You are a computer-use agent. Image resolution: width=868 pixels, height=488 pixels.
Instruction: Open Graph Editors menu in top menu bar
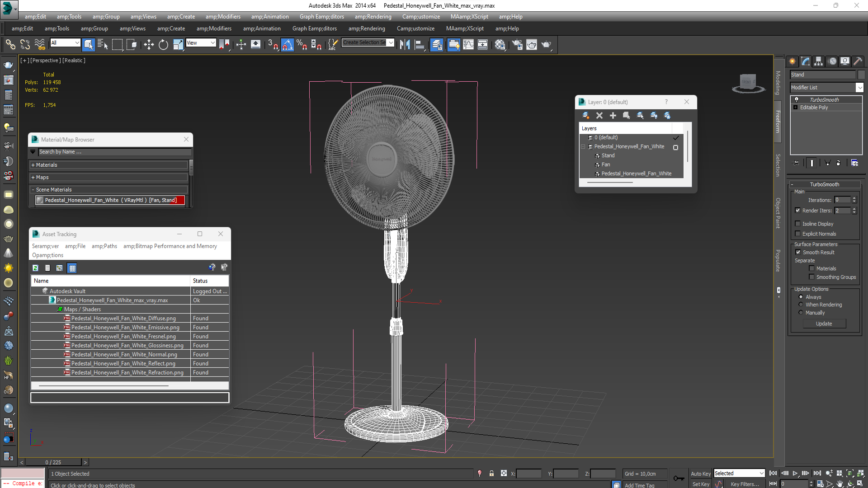click(x=321, y=17)
